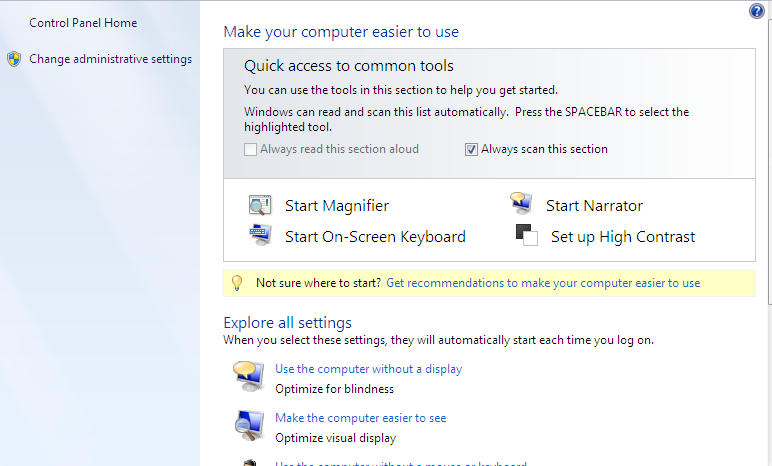This screenshot has height=466, width=772.
Task: Click the On-Screen Keyboard icon
Action: pyautogui.click(x=260, y=236)
